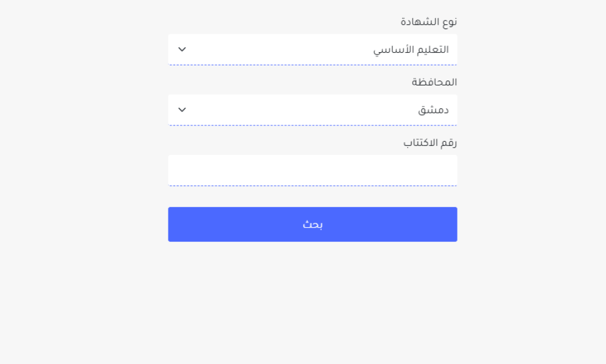Click the نوع الشهادة label
Screen dimensions: 606x364
(x=428, y=22)
